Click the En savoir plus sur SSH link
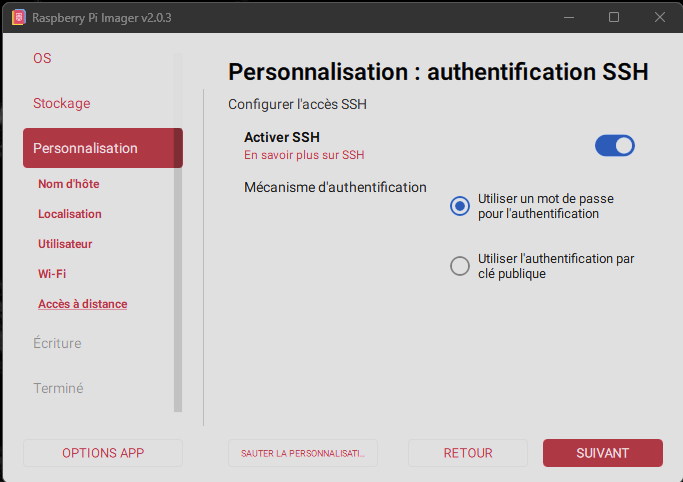683x482 pixels. point(305,155)
